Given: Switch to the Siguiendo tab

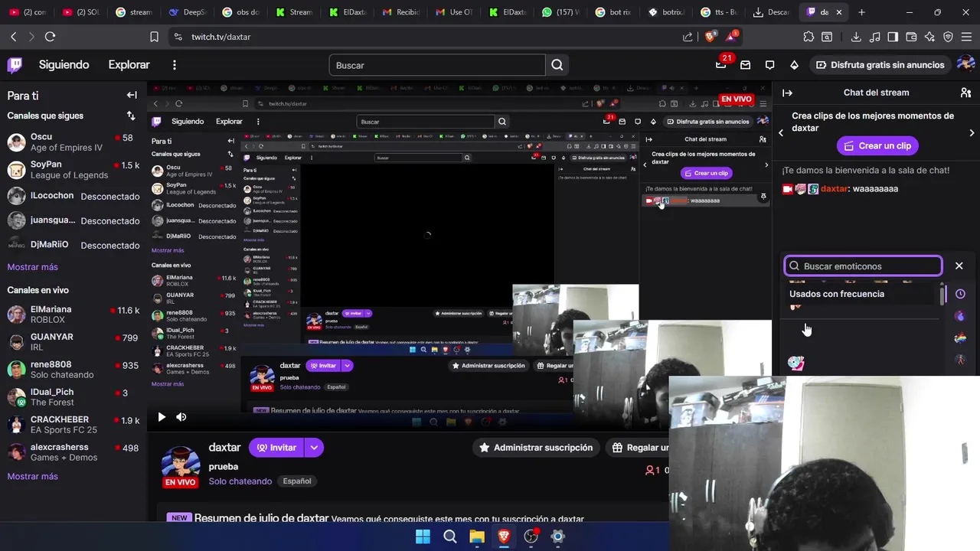Looking at the screenshot, I should (64, 65).
